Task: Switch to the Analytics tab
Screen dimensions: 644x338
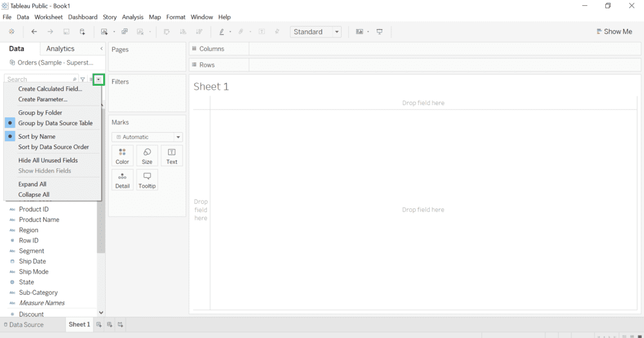Action: click(x=61, y=48)
